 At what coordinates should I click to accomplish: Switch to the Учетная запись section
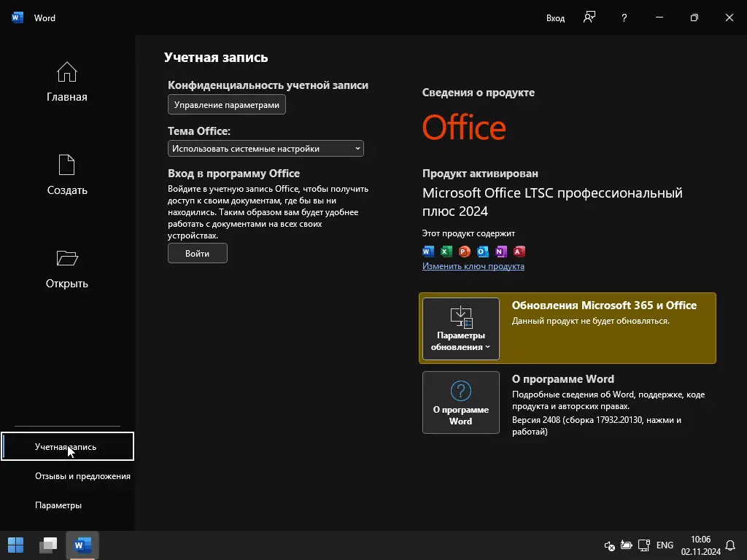click(x=68, y=446)
